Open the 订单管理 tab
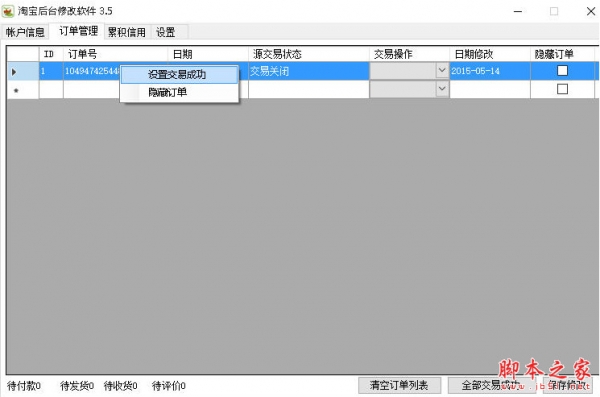 click(x=78, y=31)
